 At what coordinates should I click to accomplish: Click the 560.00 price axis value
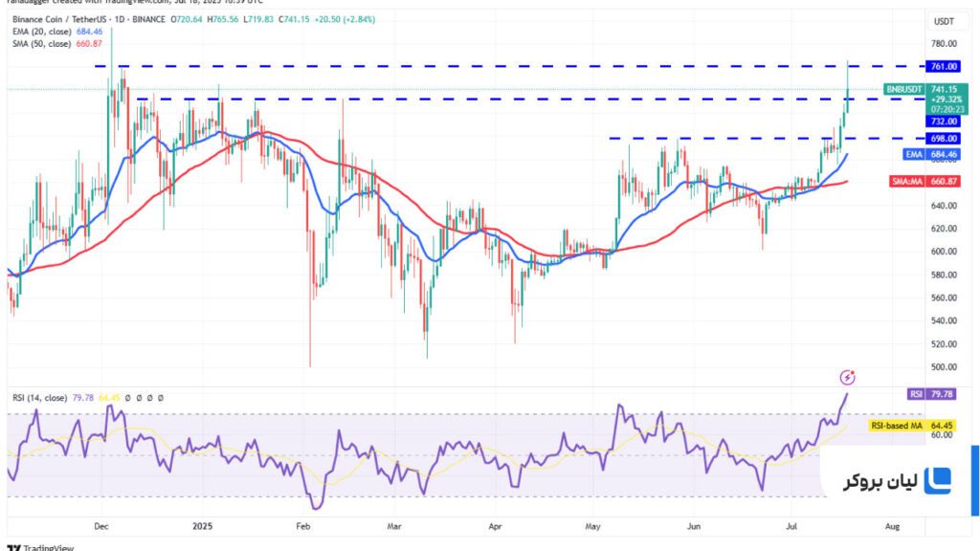[944, 298]
